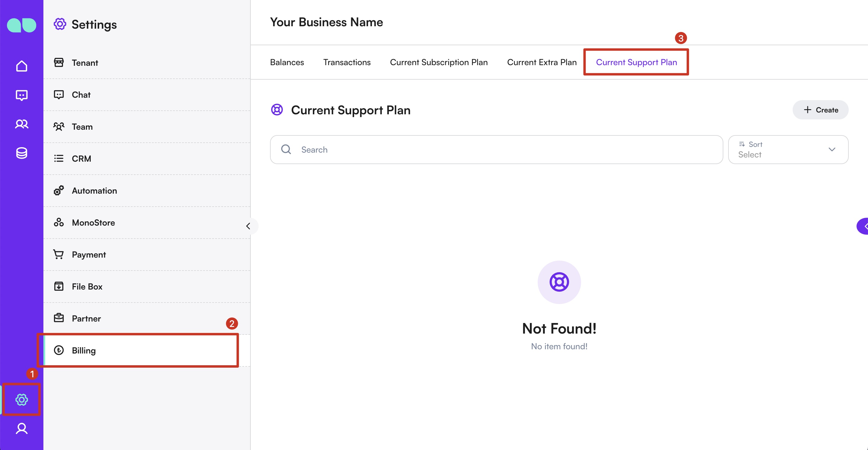This screenshot has height=450, width=868.
Task: Expand the purple right-edge panel handle
Action: [863, 226]
